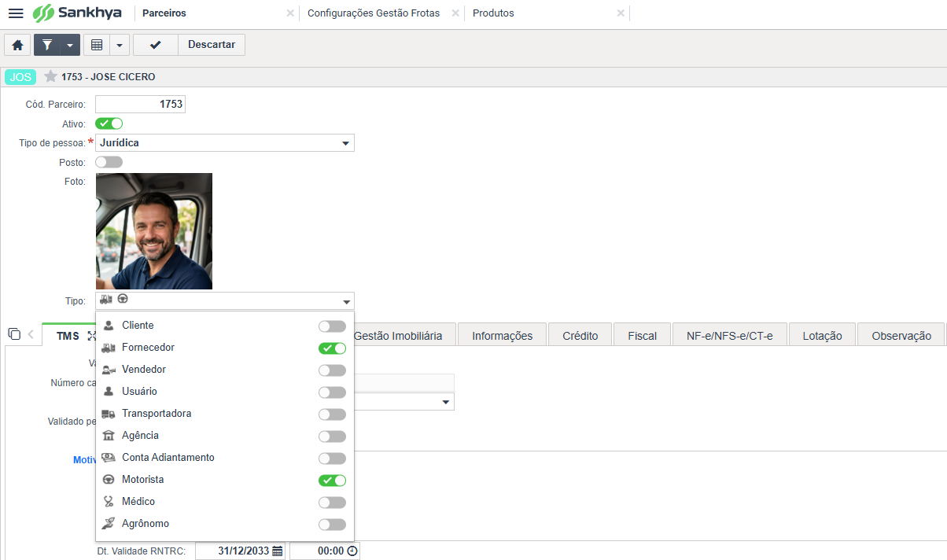Open the TMS tab
The image size is (947, 560).
[68, 336]
